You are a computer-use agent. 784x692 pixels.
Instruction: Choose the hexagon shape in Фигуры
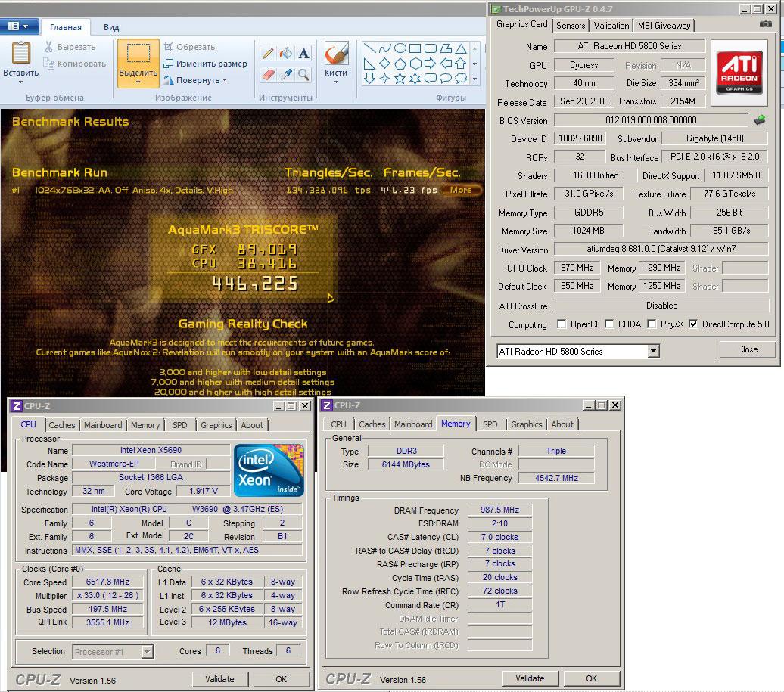point(415,64)
